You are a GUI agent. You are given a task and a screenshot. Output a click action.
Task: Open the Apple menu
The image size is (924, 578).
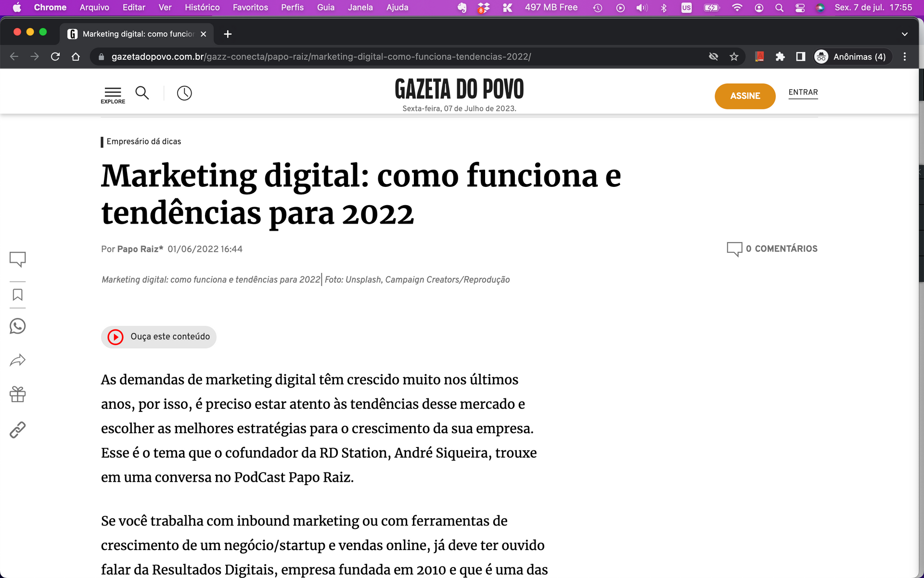tap(17, 7)
